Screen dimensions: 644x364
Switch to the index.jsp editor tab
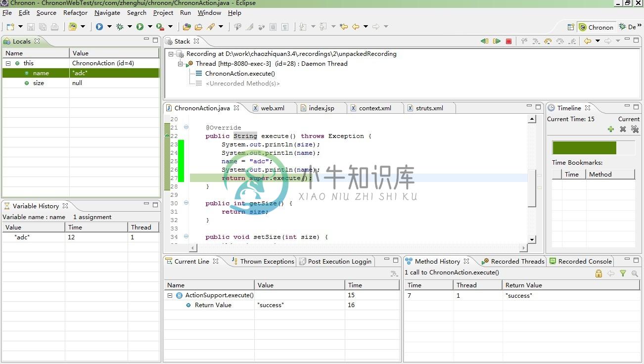click(322, 108)
